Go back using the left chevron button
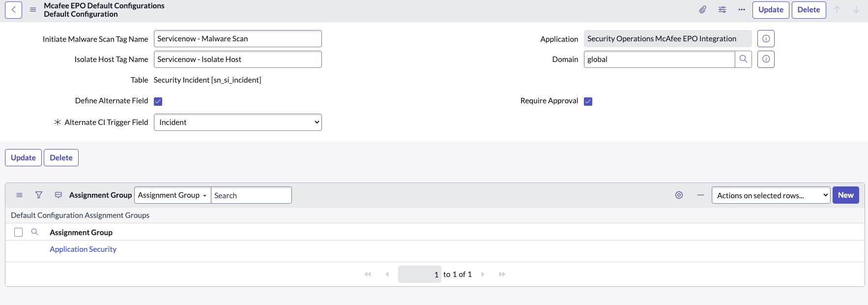The image size is (868, 305). 13,10
